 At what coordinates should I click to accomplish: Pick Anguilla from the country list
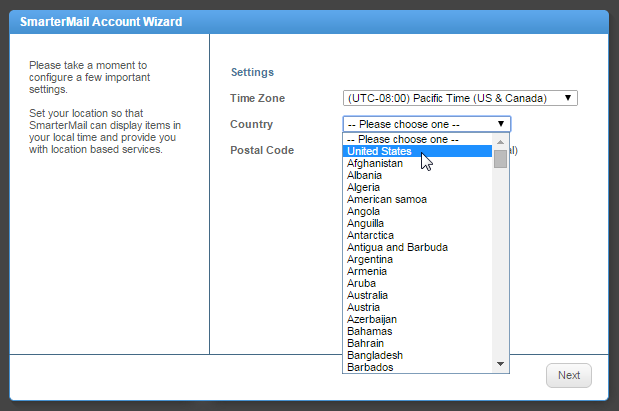(418, 223)
